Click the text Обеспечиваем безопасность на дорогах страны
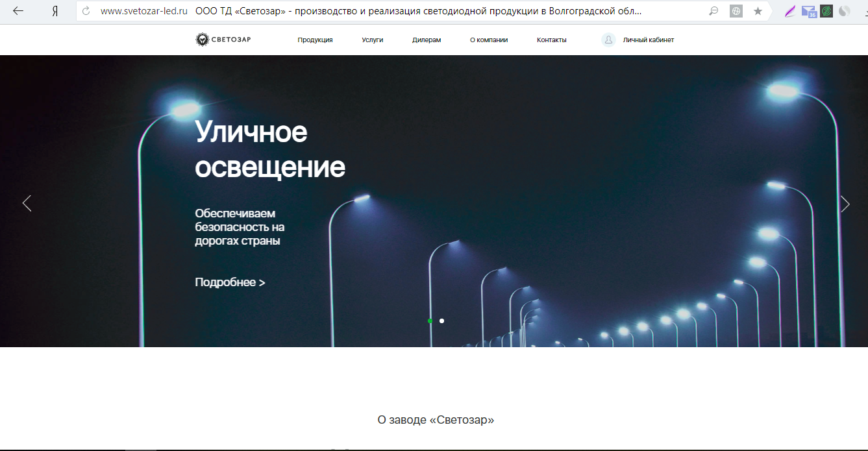The image size is (868, 451). point(240,227)
